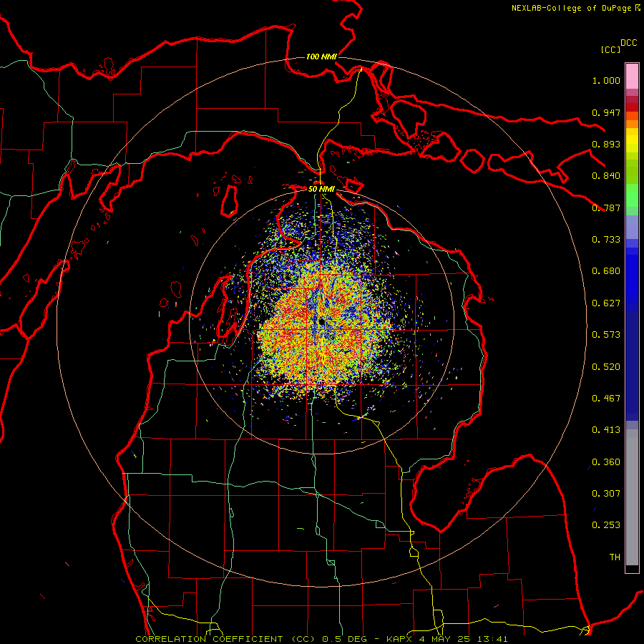
Task: Click the 0.307 value on color scale
Action: pyautogui.click(x=606, y=494)
